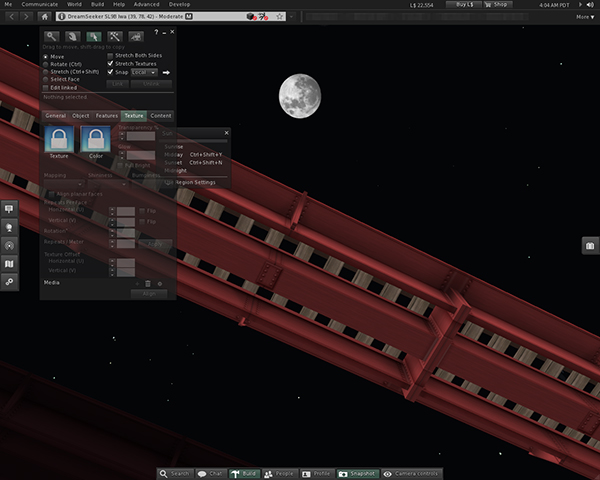Select the Select Face radio button
Image resolution: width=600 pixels, height=480 pixels.
click(46, 79)
